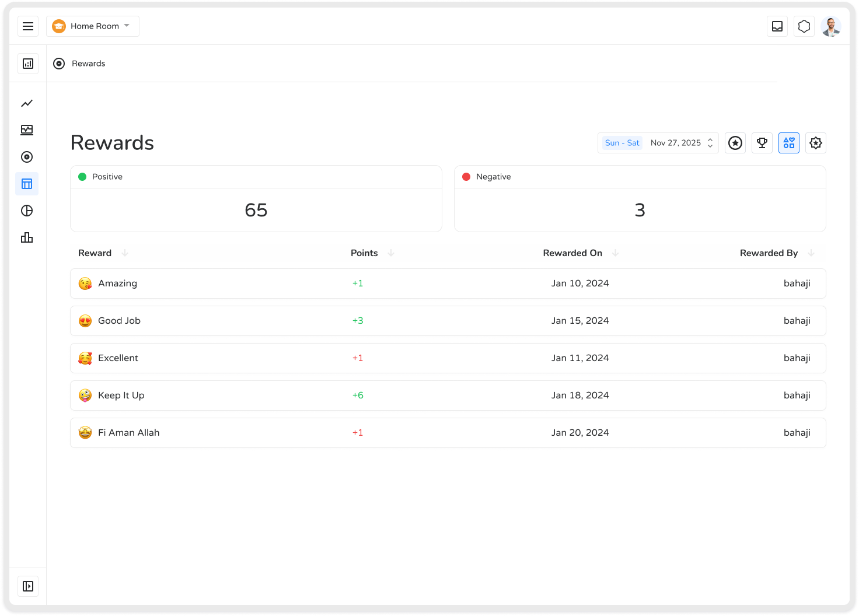Click the Rewards breadcrumb at the top
The width and height of the screenshot is (859, 616).
tap(88, 63)
